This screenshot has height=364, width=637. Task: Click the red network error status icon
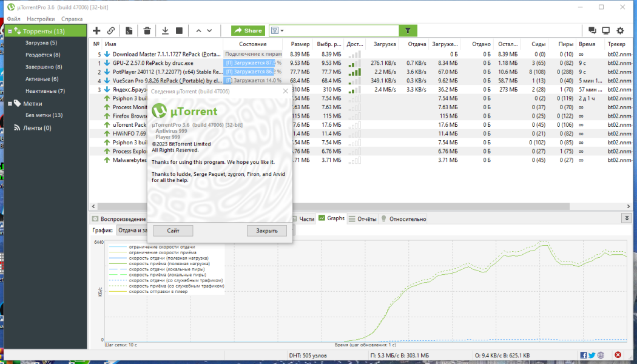click(x=618, y=355)
